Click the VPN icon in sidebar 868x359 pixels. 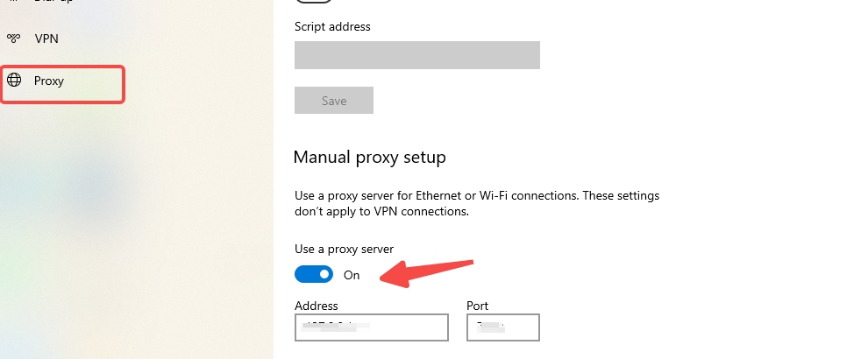[x=13, y=39]
